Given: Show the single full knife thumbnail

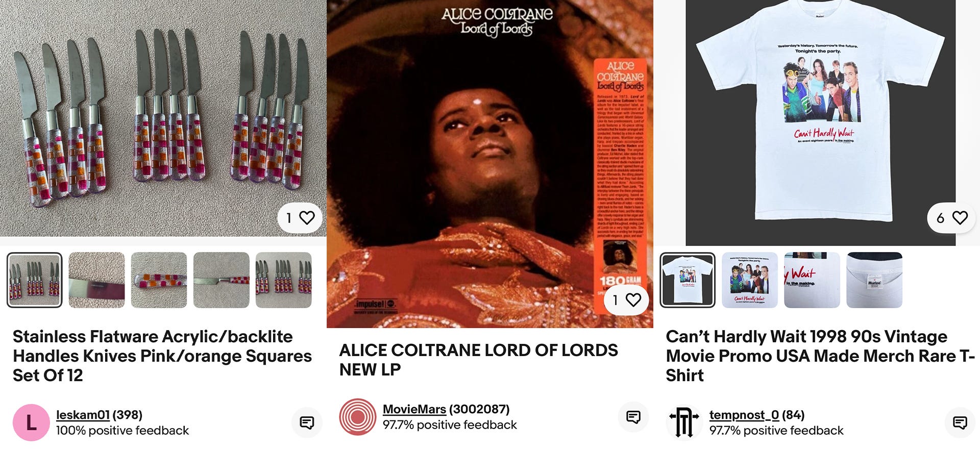Looking at the screenshot, I should pos(222,280).
